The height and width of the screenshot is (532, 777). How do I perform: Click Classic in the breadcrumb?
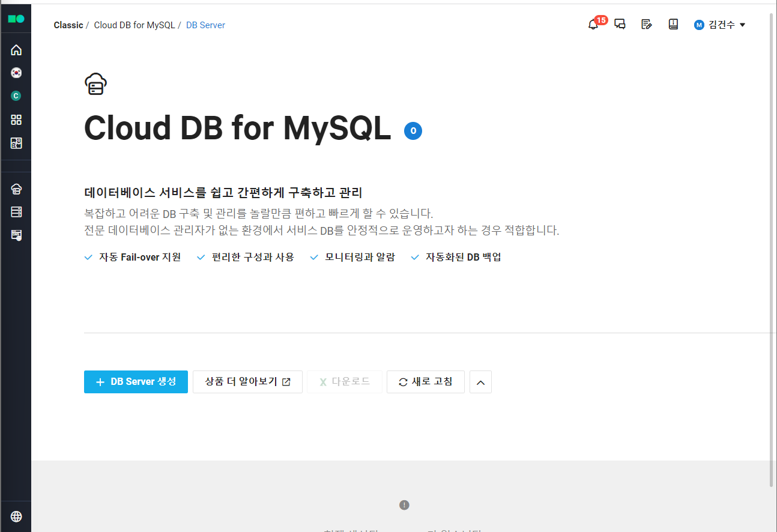coord(68,25)
